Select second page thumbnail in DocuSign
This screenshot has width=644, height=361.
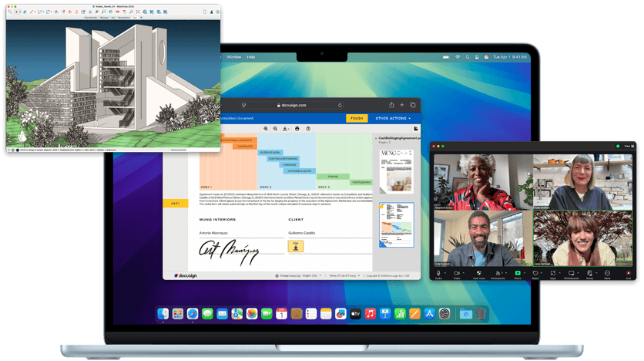[x=397, y=225]
